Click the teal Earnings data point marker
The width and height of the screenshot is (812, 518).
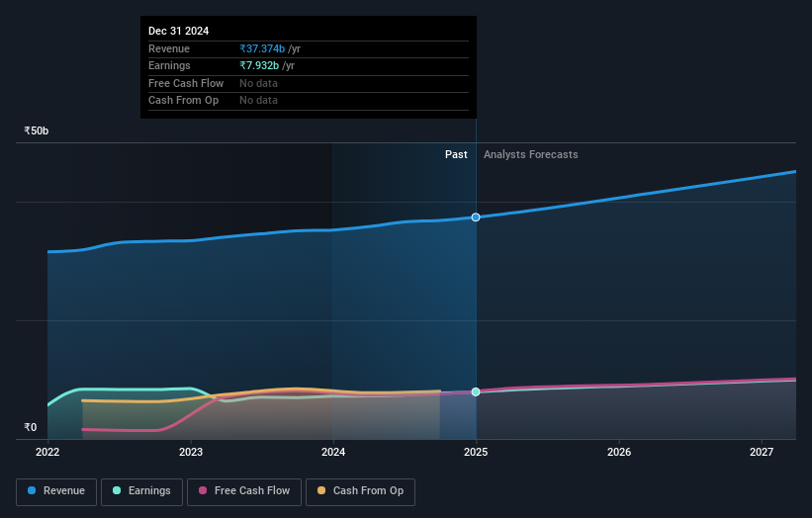pos(476,392)
